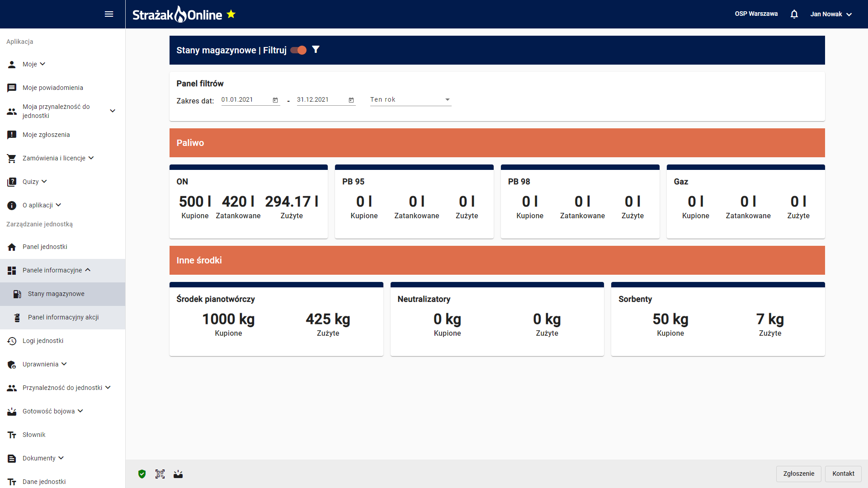Click the green shield check footer icon

coord(142,474)
